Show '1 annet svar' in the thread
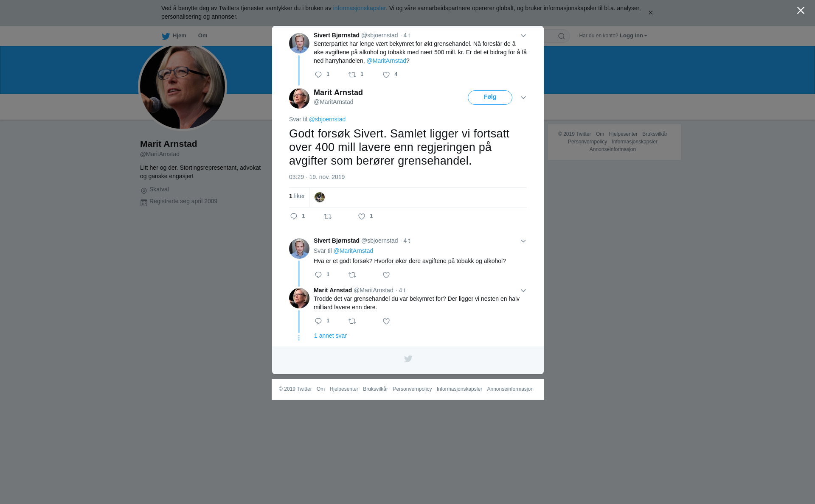This screenshot has height=504, width=815. (330, 336)
